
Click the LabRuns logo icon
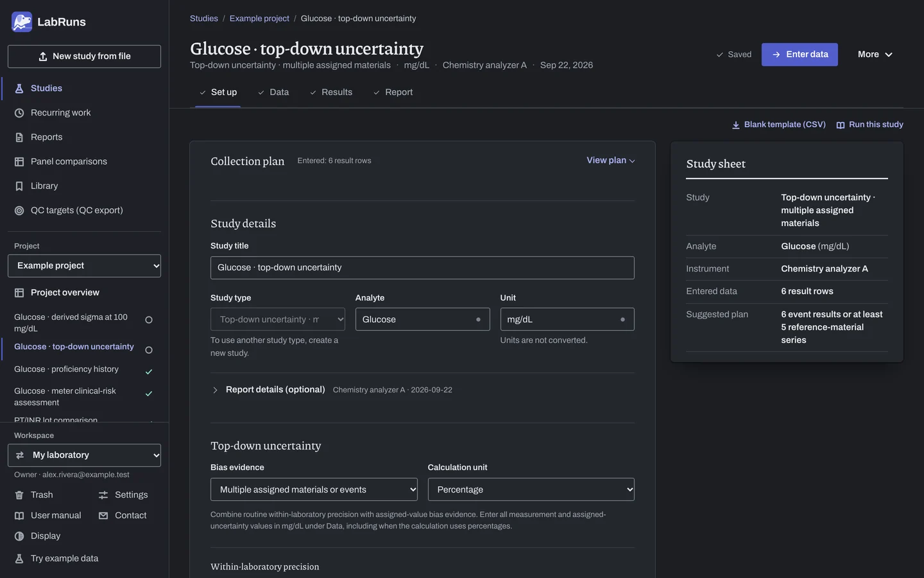click(22, 22)
